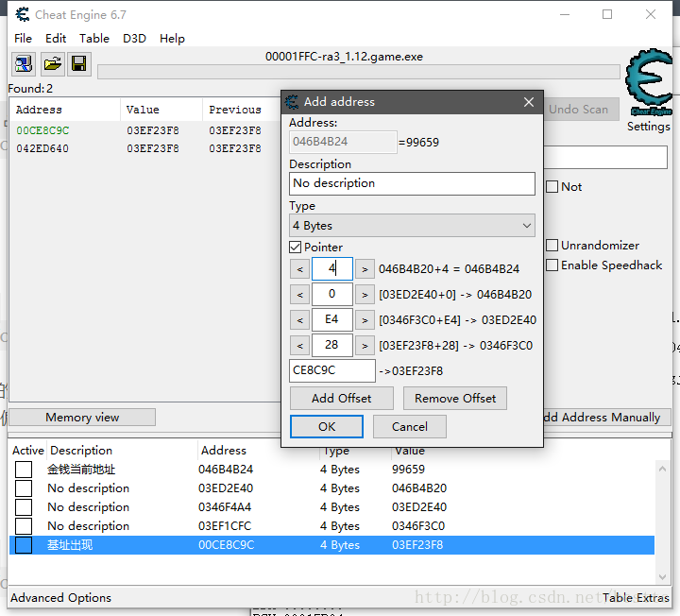This screenshot has height=616, width=680.
Task: Click the Cheat Engine title bar icon
Action: (23, 14)
